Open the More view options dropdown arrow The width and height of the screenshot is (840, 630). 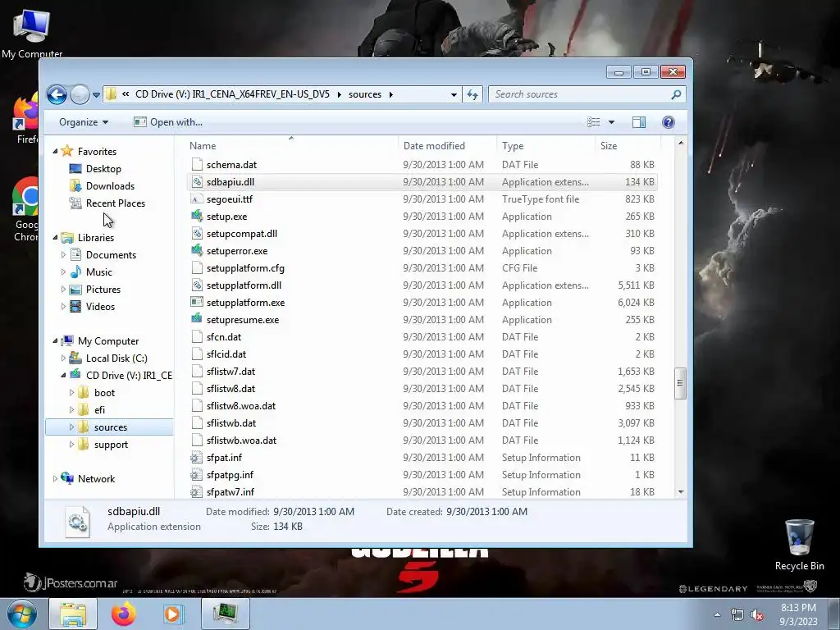pos(611,122)
